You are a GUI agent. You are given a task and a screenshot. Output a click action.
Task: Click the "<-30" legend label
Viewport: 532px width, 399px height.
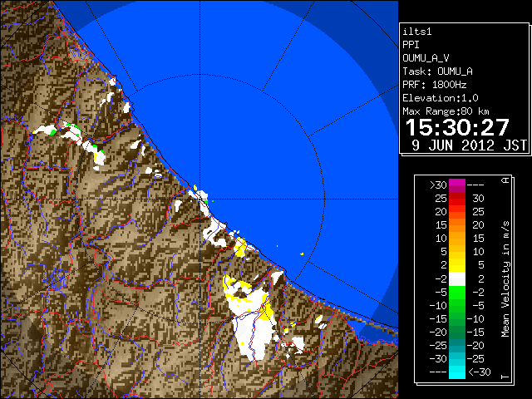[x=480, y=372]
